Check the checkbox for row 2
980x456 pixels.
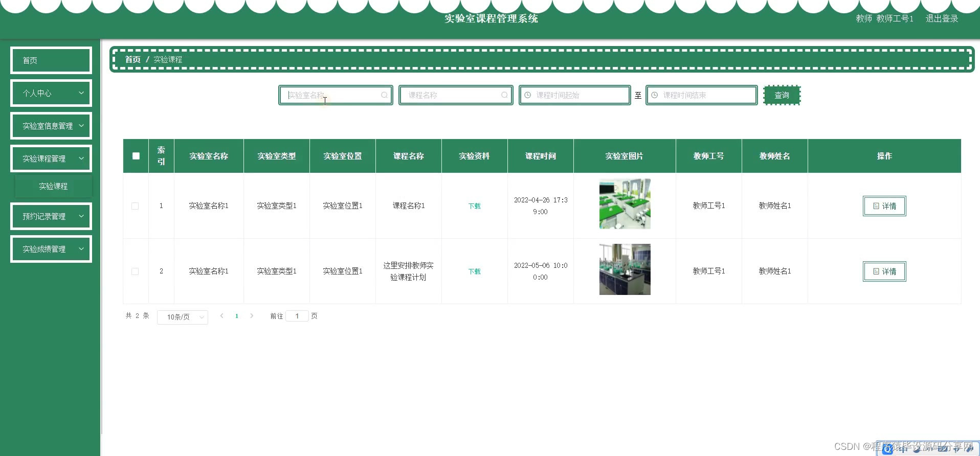click(135, 271)
